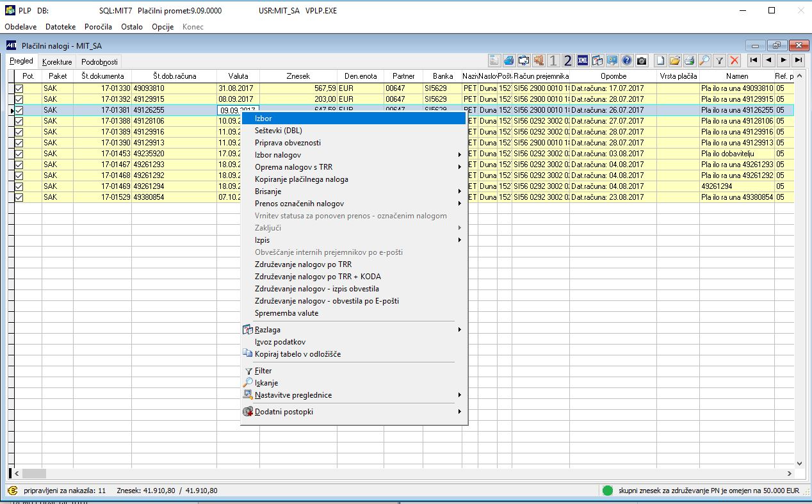Uncheck the checkbox for document 17-01330

[19, 88]
